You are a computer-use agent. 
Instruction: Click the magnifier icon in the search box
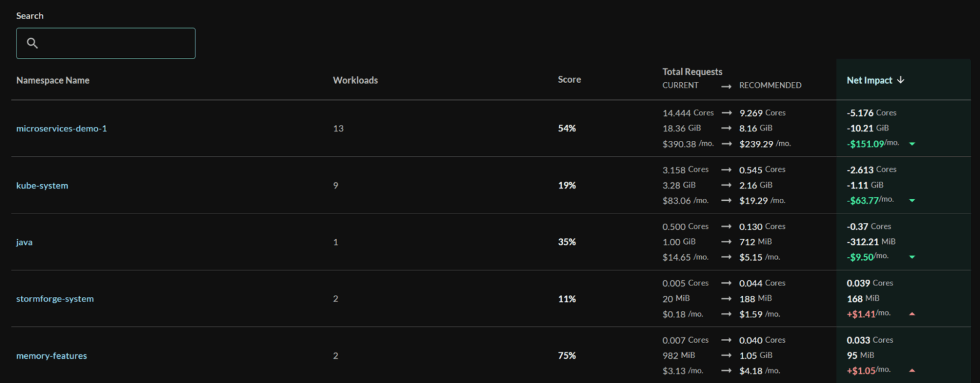(x=33, y=43)
